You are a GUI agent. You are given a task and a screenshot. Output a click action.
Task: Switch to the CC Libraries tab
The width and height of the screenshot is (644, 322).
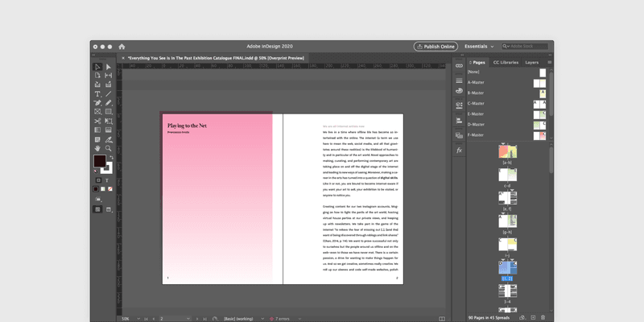pyautogui.click(x=505, y=62)
